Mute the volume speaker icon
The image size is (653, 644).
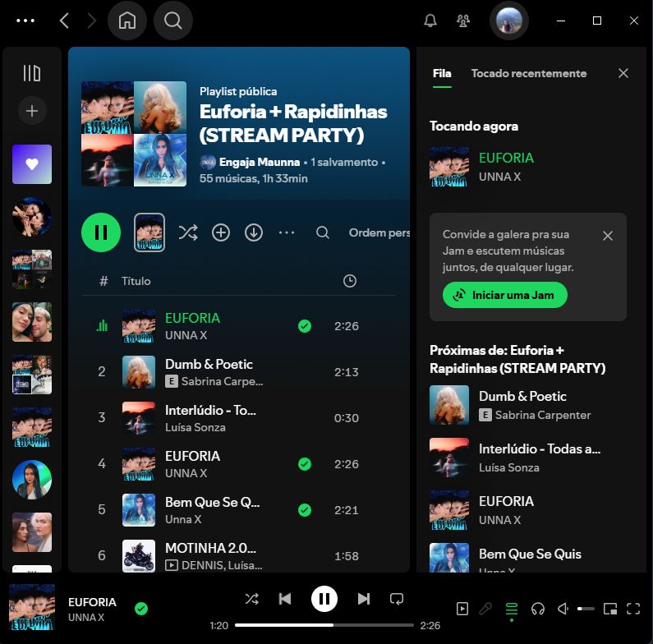[x=563, y=609]
